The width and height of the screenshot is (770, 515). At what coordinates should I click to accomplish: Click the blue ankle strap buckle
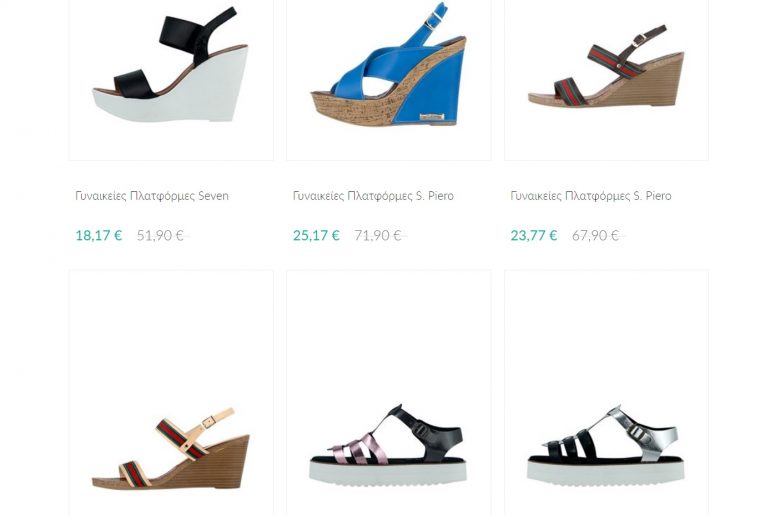click(432, 21)
